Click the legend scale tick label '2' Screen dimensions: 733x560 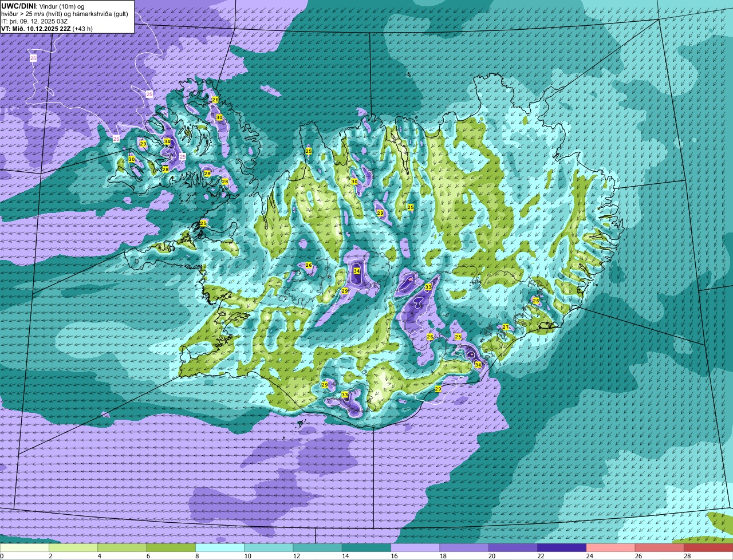pos(50,556)
